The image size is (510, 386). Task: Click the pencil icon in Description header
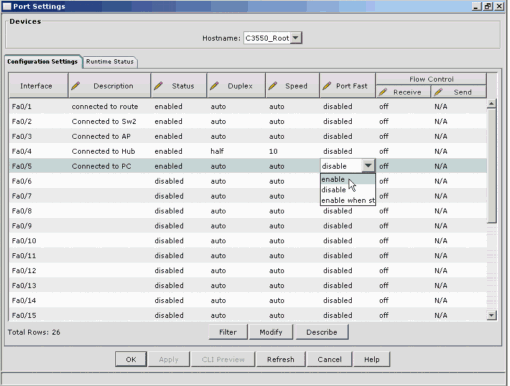coord(75,86)
